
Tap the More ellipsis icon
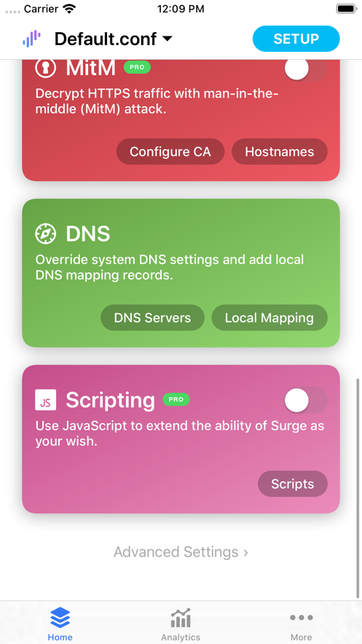302,617
